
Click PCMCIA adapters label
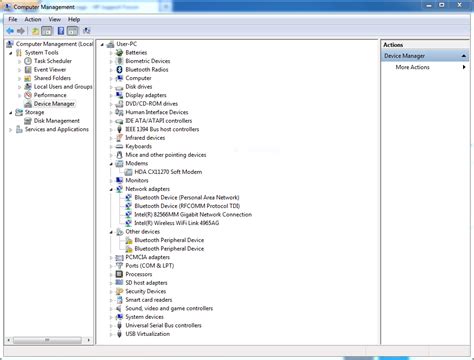[x=148, y=257]
